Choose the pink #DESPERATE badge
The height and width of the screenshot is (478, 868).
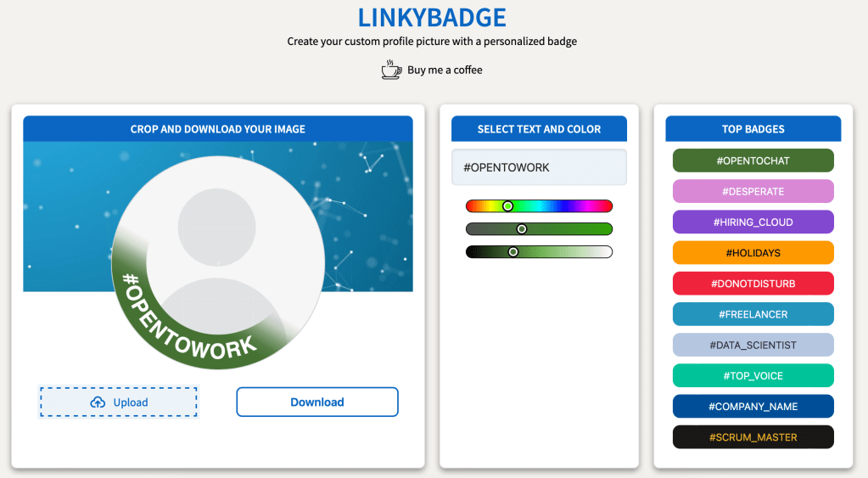click(x=753, y=191)
